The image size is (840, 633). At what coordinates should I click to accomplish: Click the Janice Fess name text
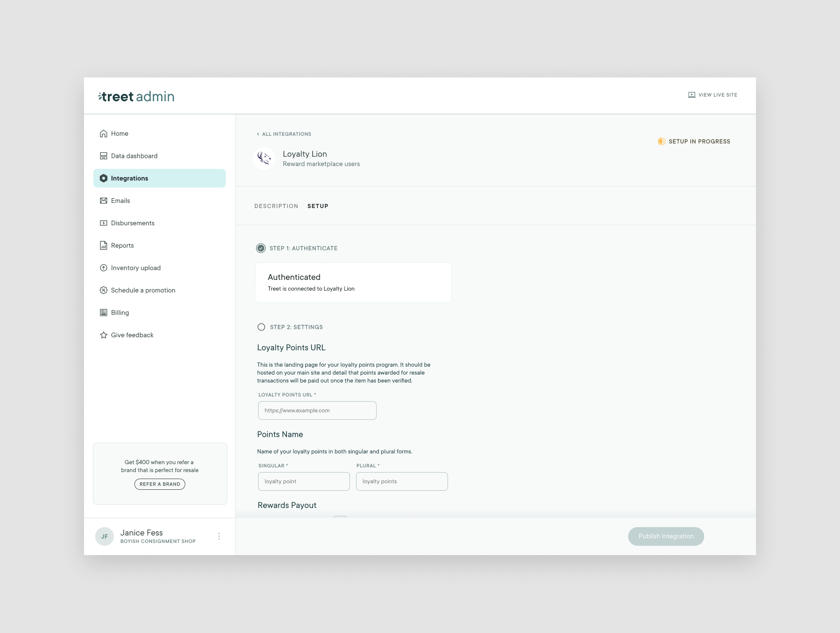click(141, 533)
